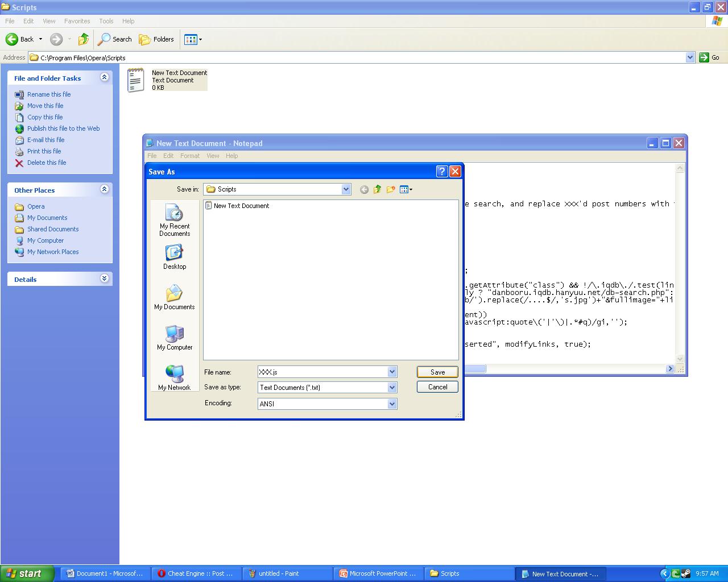
Task: Select Desktop in Save As places bar
Action: [175, 257]
